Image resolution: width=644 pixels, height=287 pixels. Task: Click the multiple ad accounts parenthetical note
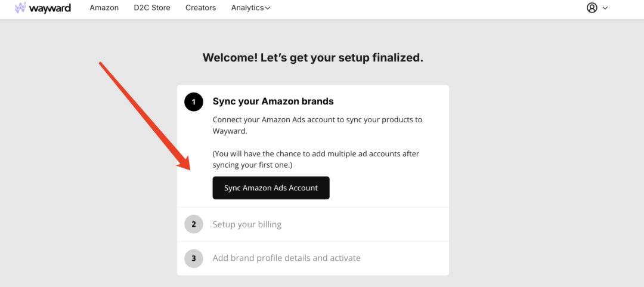(x=316, y=159)
